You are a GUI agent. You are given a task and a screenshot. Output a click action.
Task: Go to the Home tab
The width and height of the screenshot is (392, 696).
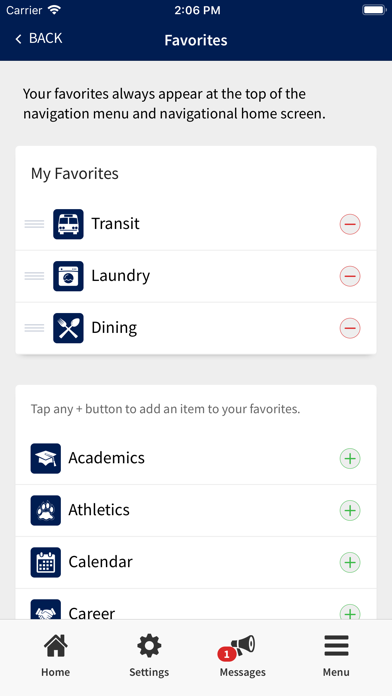[55, 655]
